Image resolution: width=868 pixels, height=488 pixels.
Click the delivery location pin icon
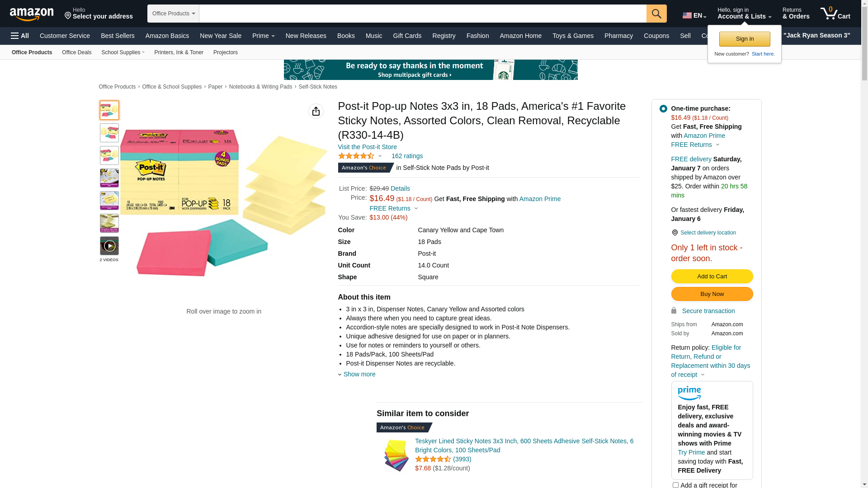pyautogui.click(x=675, y=233)
